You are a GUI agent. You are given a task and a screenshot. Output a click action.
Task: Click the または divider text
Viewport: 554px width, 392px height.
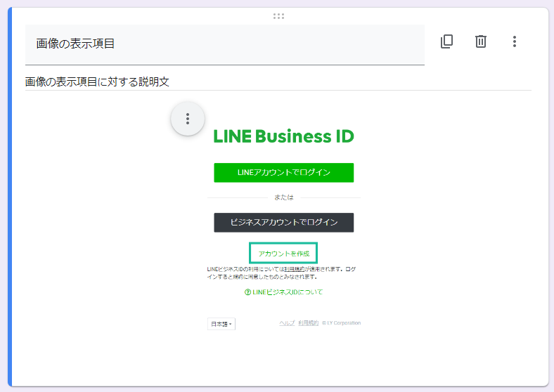(x=284, y=197)
